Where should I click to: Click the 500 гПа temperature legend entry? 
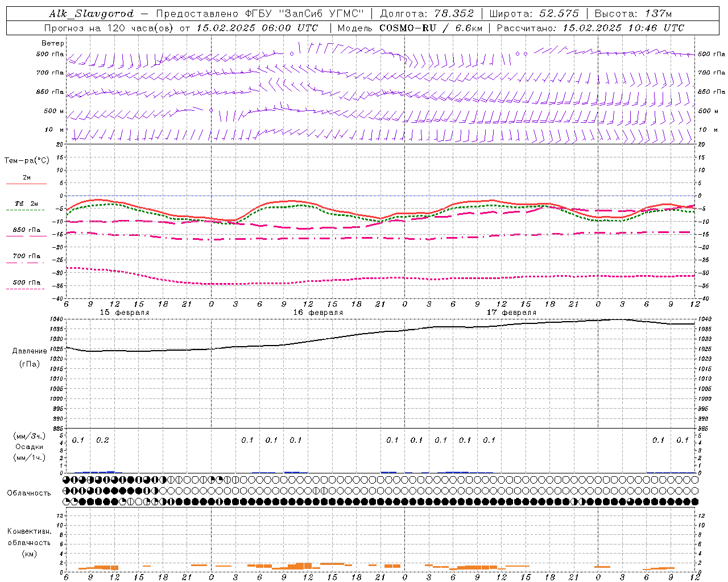27,282
